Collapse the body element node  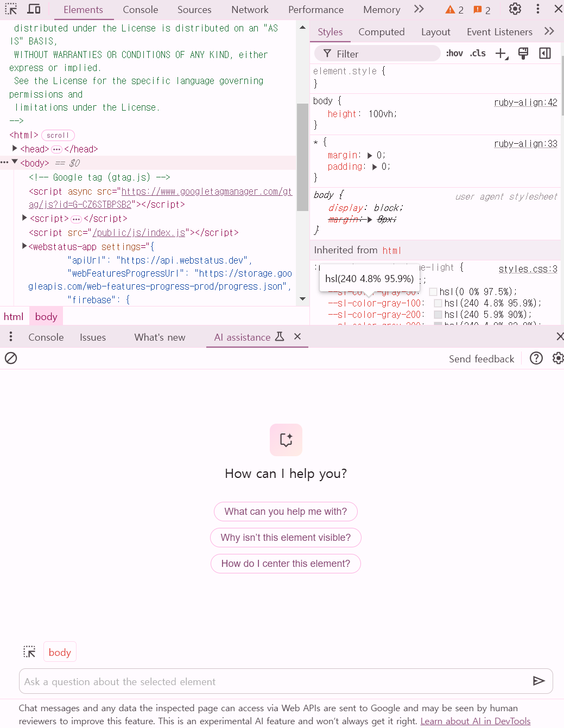coord(15,162)
